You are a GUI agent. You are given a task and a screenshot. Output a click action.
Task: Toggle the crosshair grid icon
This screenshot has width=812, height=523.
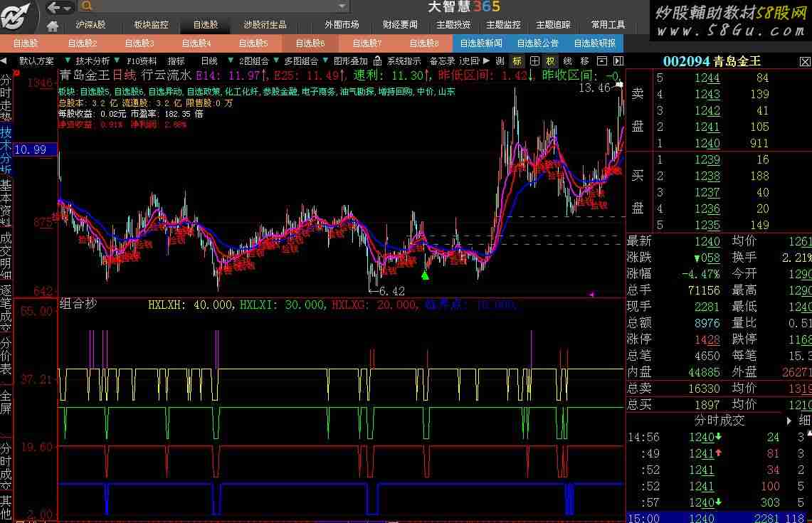pyautogui.click(x=534, y=61)
